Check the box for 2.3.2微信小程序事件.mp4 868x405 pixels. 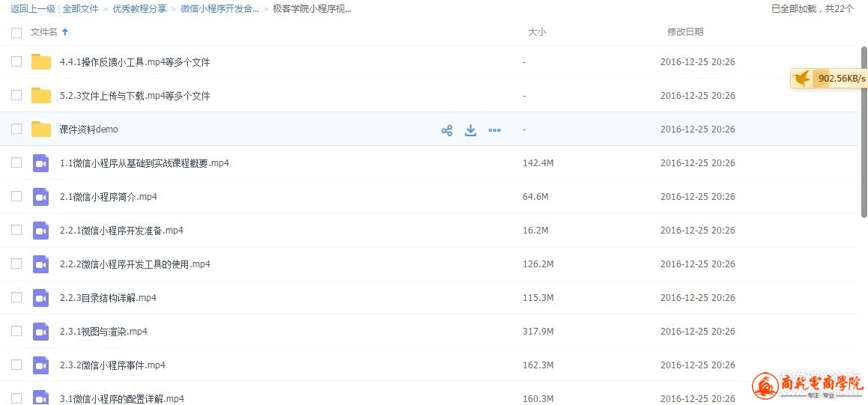[x=16, y=365]
